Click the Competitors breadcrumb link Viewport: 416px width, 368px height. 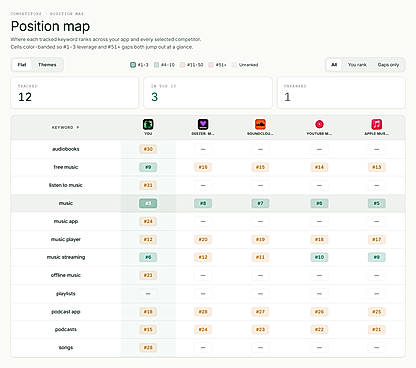click(x=26, y=14)
